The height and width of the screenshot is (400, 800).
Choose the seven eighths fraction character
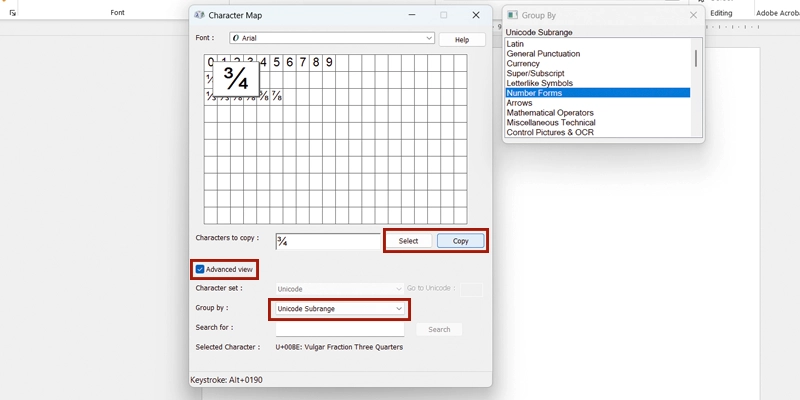click(x=276, y=97)
